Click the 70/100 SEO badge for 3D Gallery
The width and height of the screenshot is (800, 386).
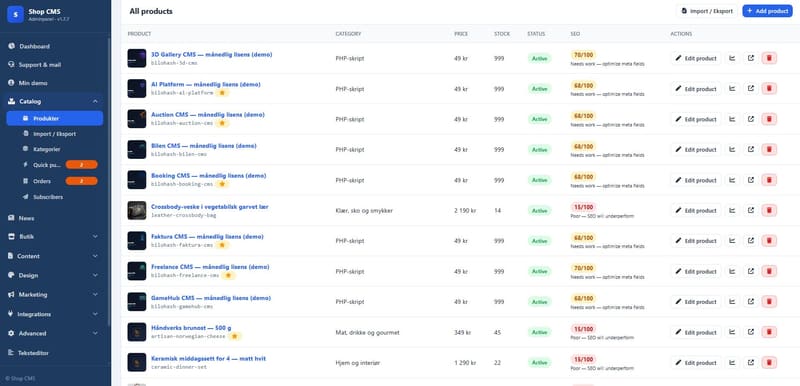583,55
